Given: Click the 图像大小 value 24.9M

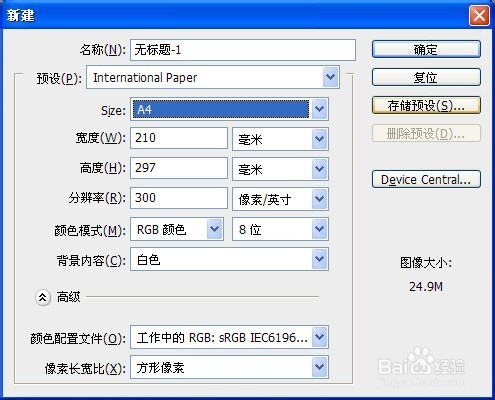Looking at the screenshot, I should (426, 286).
